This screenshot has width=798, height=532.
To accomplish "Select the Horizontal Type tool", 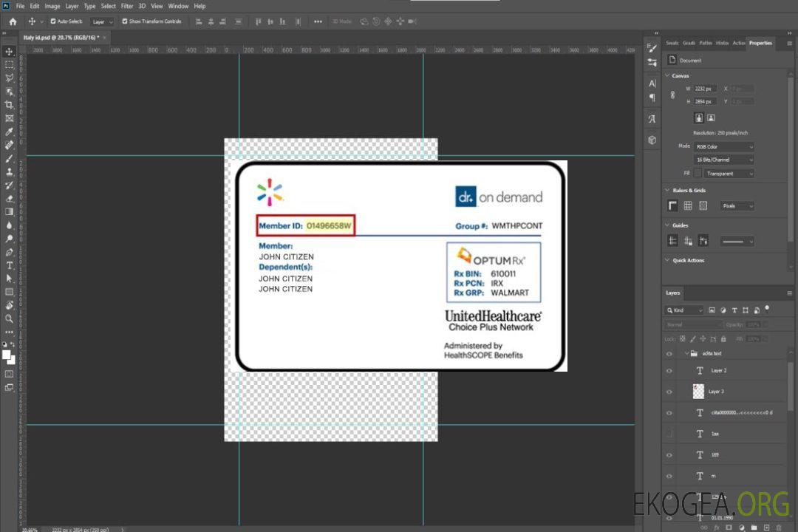I will click(9, 265).
